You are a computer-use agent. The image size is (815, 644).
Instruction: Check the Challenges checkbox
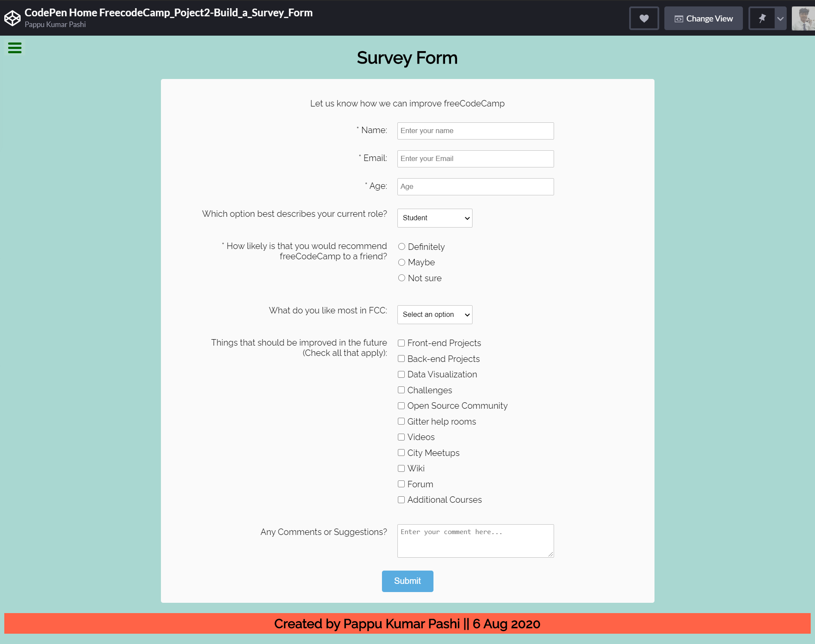(401, 390)
